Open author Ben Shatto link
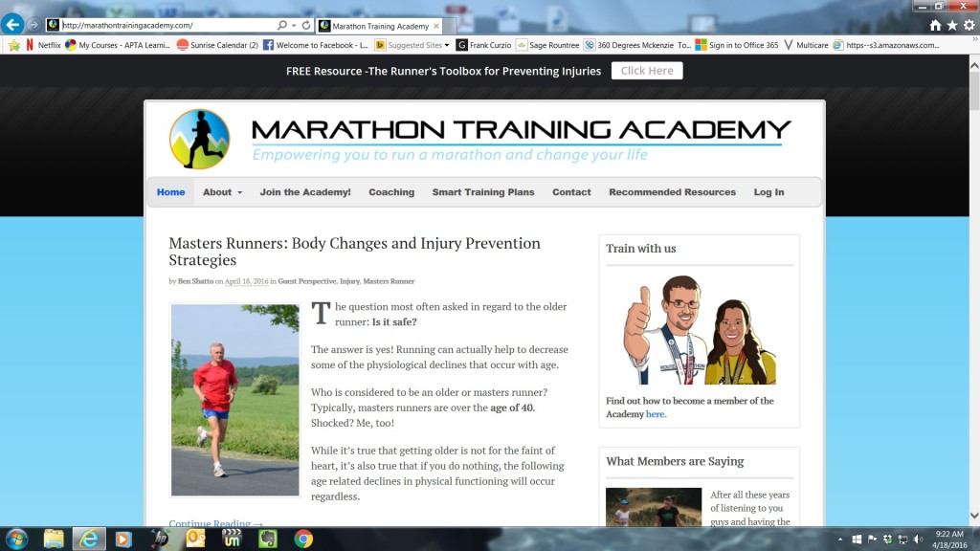The height and width of the screenshot is (551, 980). (x=195, y=281)
